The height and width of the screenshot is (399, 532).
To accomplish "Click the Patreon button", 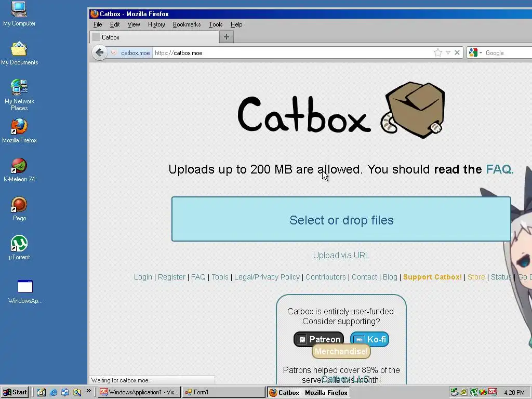I will coord(318,339).
